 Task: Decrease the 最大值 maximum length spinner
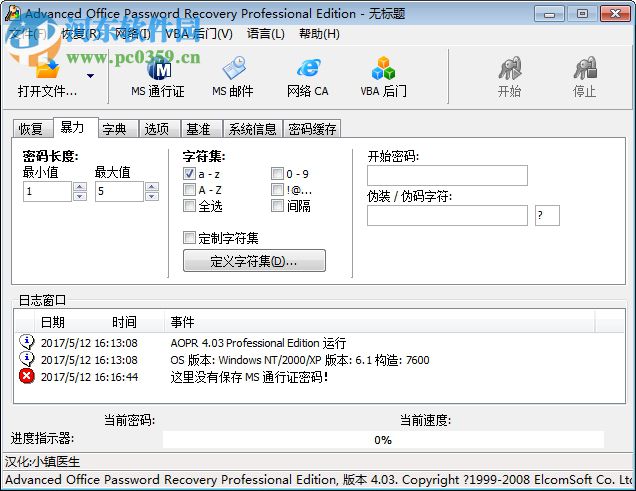[x=152, y=196]
